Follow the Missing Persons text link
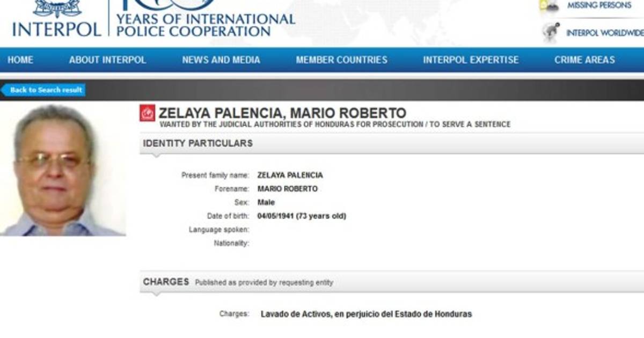This screenshot has width=644, height=338. 599,5
